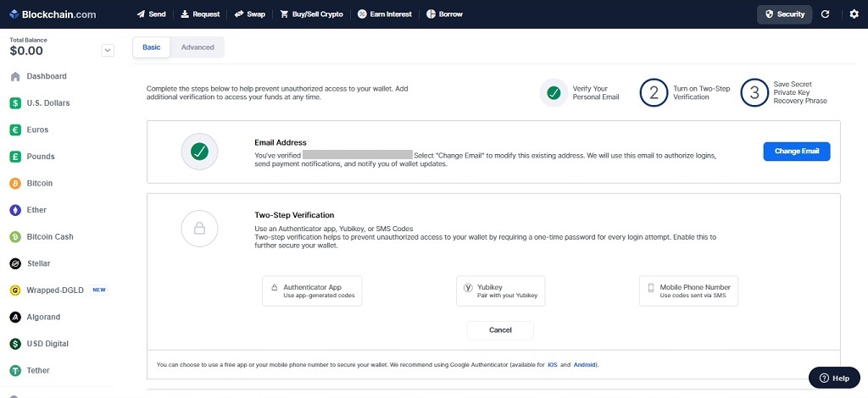This screenshot has width=868, height=398.
Task: Click the Blockchain.com logo
Action: coord(53,14)
